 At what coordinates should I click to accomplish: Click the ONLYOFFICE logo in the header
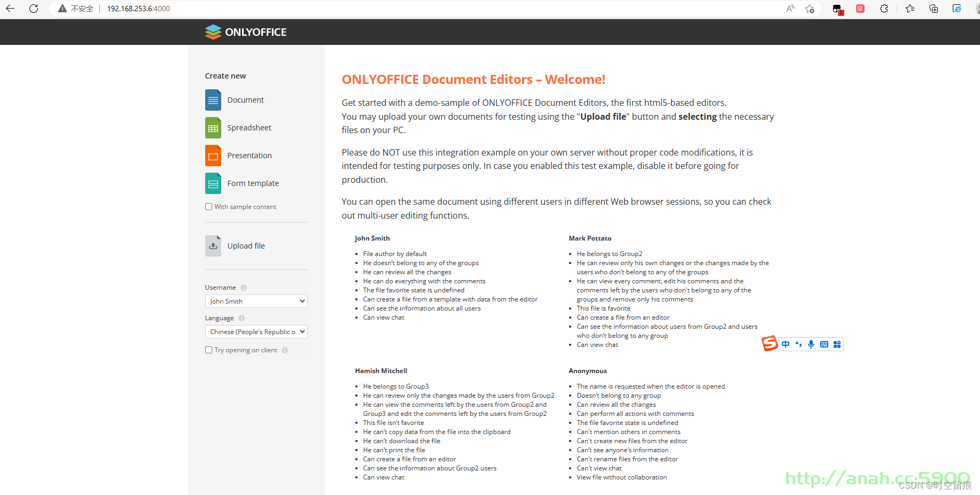246,32
